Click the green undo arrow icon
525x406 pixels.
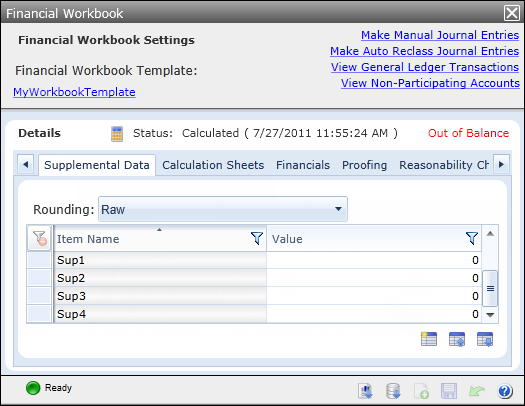[x=477, y=391]
